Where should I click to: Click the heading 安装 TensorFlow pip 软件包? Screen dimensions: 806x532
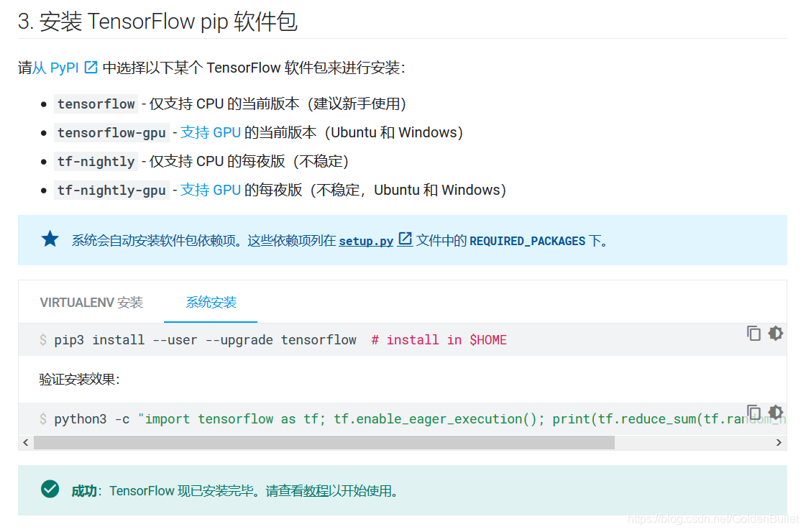pyautogui.click(x=157, y=22)
